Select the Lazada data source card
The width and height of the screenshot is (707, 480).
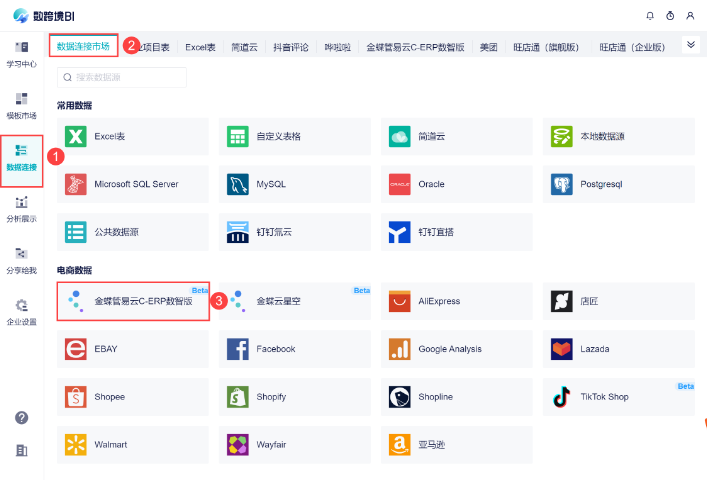[x=619, y=349]
